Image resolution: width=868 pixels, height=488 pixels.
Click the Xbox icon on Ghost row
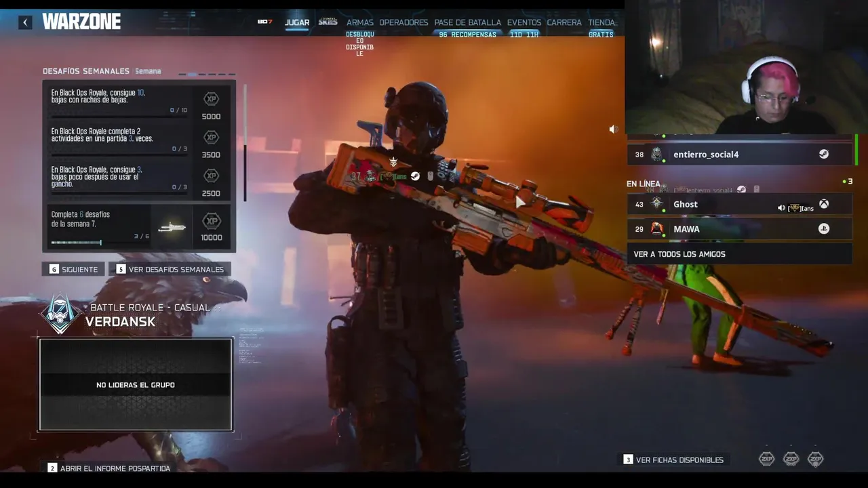pyautogui.click(x=823, y=204)
